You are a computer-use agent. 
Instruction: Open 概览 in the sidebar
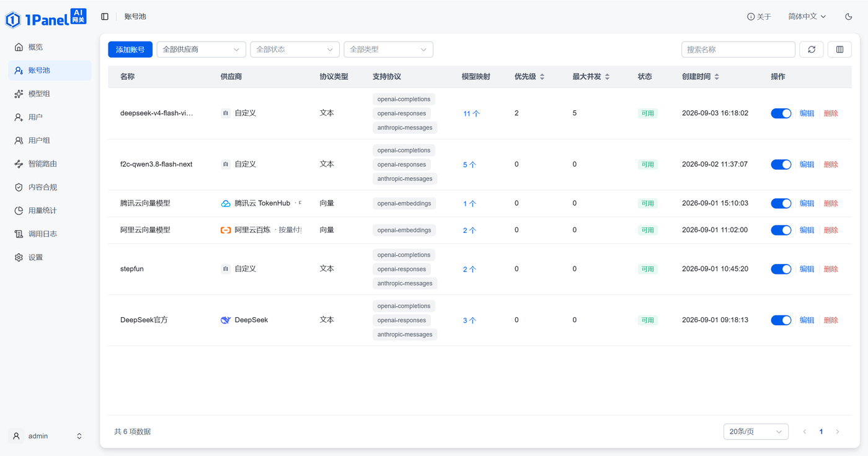pyautogui.click(x=50, y=47)
